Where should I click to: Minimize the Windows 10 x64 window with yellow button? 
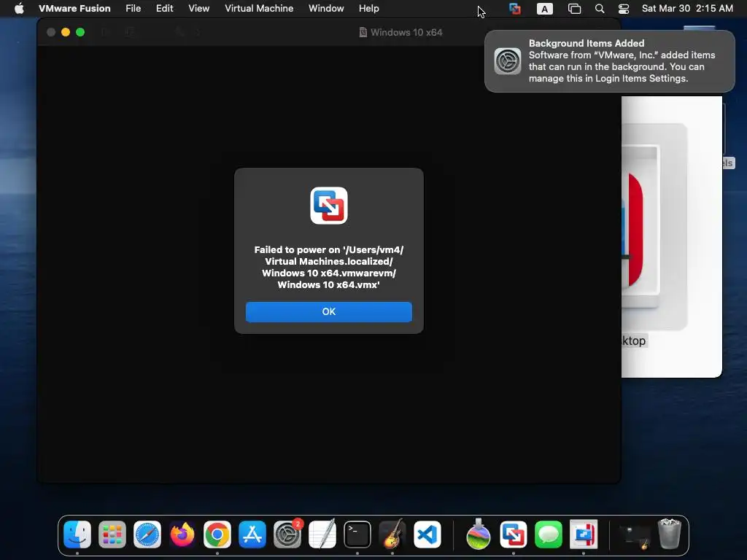point(66,32)
